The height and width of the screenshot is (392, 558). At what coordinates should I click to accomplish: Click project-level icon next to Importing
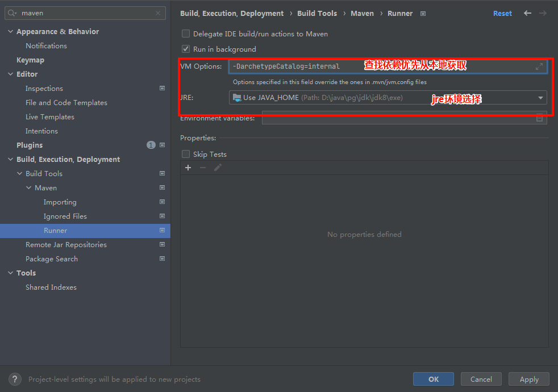pyautogui.click(x=163, y=202)
